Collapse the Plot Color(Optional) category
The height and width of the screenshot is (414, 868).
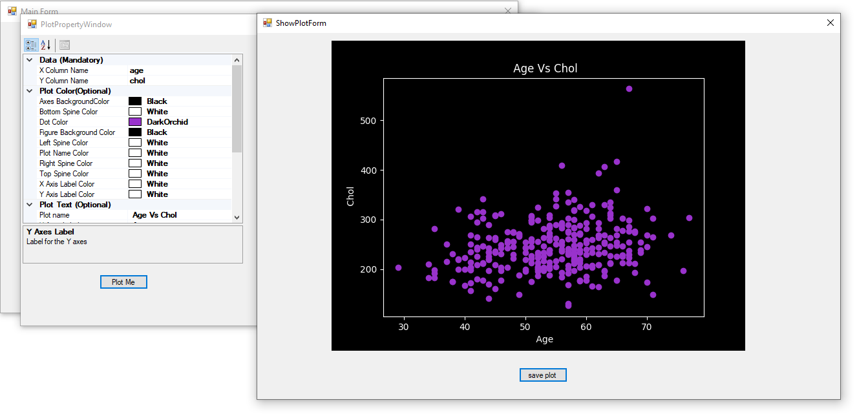[30, 91]
